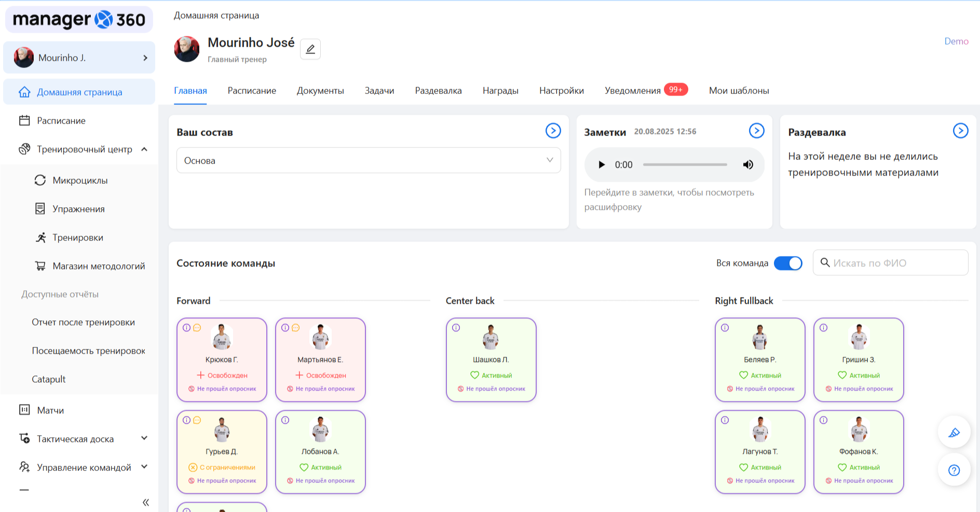Select the Микроциклы icon in sidebar
The height and width of the screenshot is (512, 980).
[40, 180]
